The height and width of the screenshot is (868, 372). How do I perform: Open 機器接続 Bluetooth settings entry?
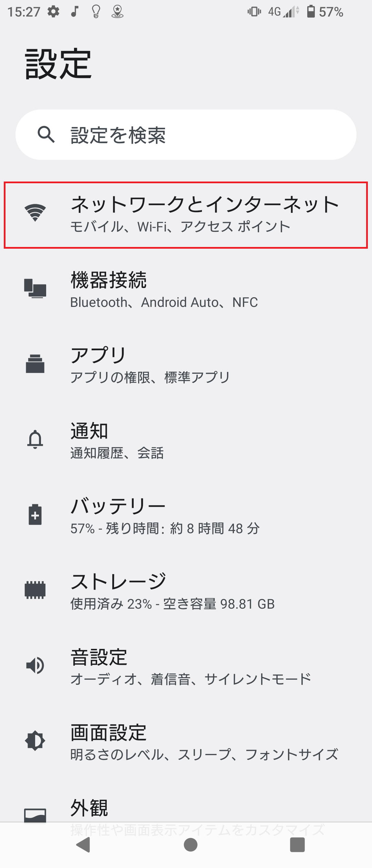(x=186, y=290)
